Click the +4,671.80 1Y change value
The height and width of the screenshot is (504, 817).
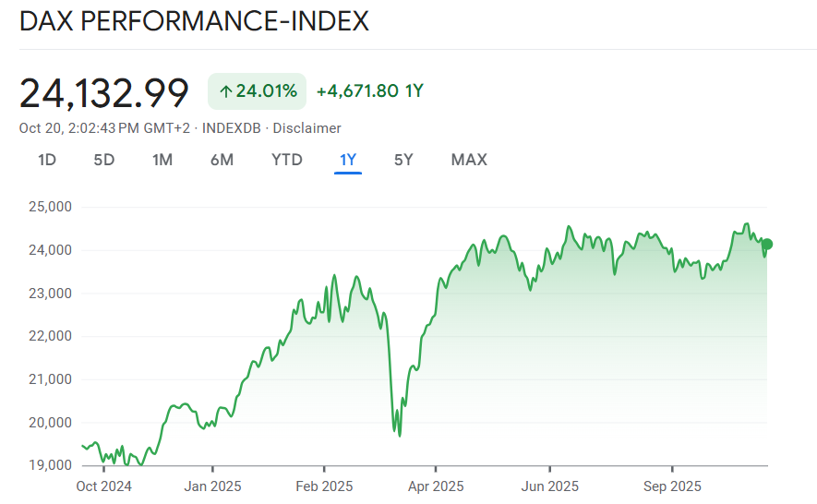(x=369, y=91)
